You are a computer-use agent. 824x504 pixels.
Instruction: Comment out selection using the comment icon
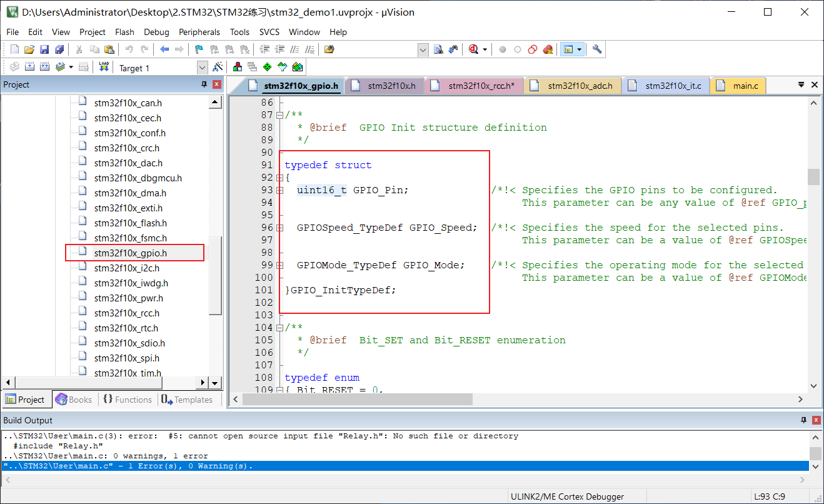[x=294, y=49]
